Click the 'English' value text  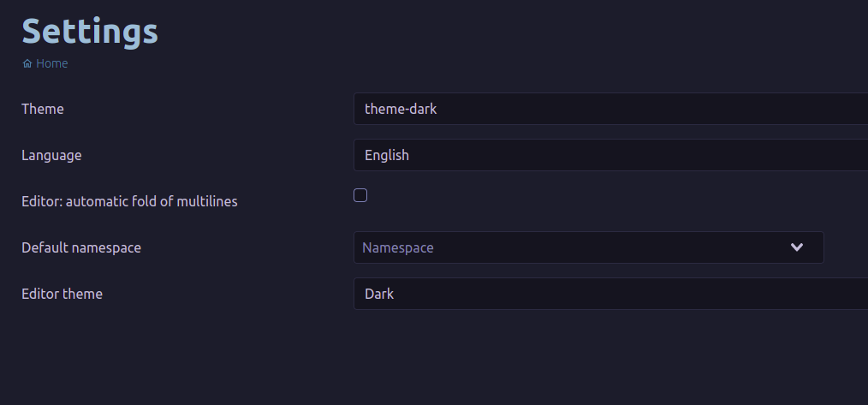(387, 156)
